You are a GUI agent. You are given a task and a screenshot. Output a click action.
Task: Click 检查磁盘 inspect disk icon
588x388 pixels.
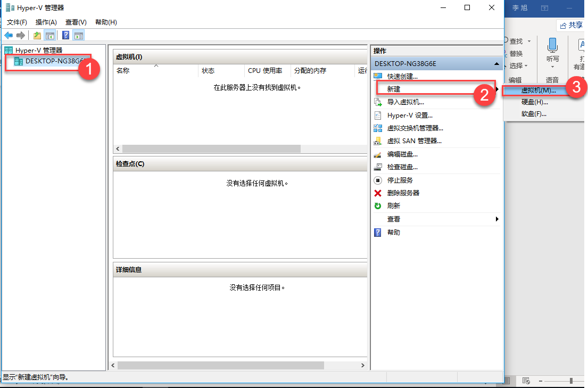378,167
